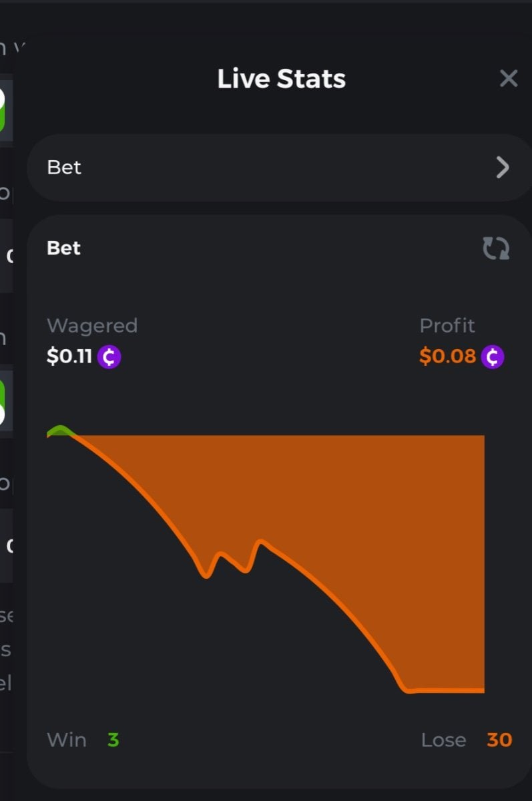Click the Wagered label

[x=92, y=326]
